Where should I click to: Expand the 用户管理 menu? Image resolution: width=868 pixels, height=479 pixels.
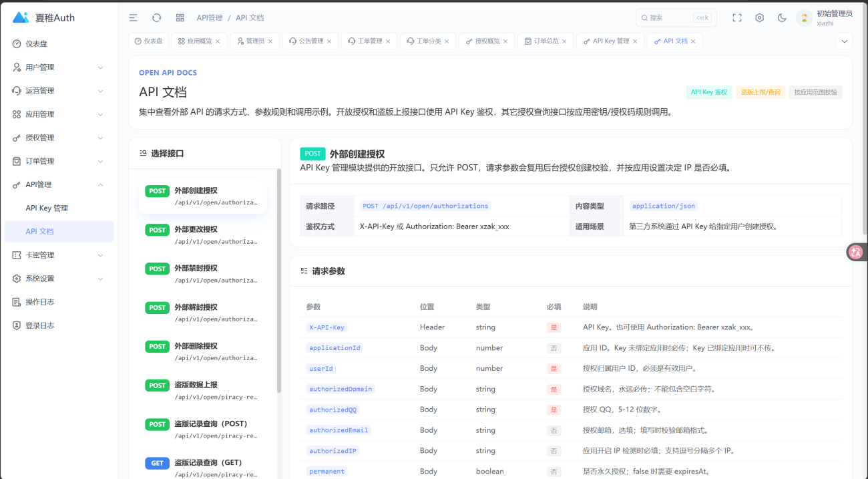pos(59,67)
